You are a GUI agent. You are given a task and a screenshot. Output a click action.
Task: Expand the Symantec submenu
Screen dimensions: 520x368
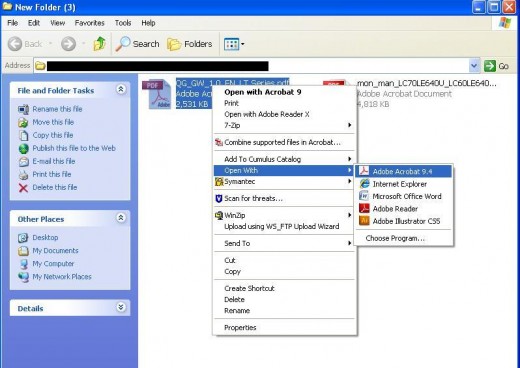click(349, 181)
